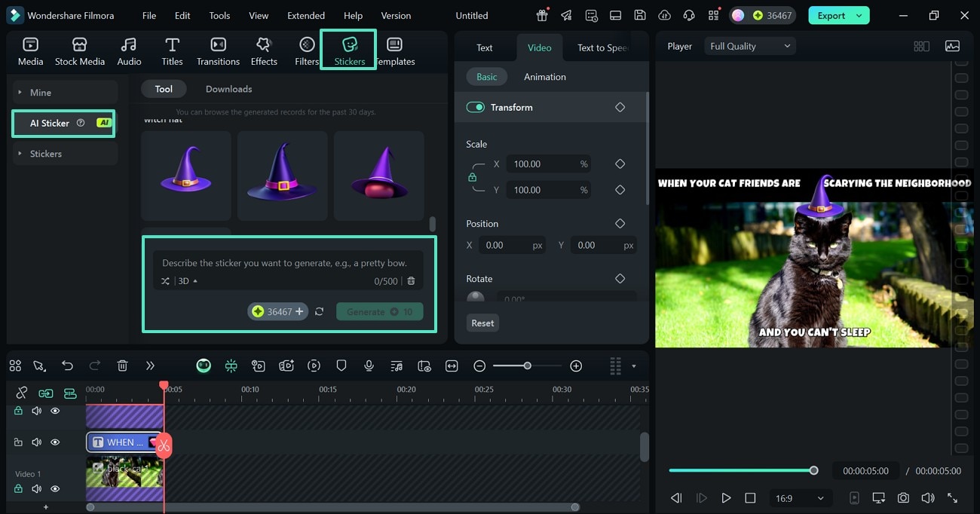Add a Scale X keyframe diamond
The image size is (980, 514).
620,164
